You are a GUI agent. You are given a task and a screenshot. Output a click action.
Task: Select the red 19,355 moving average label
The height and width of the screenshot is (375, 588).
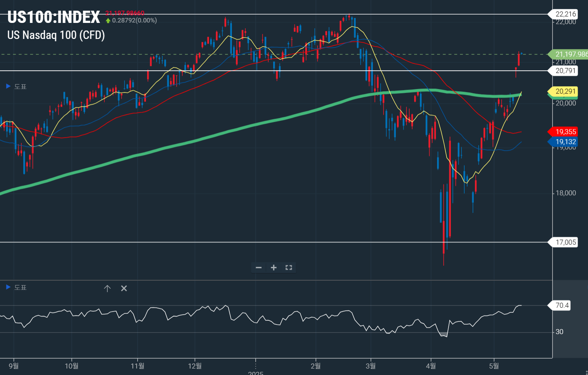[x=565, y=132]
